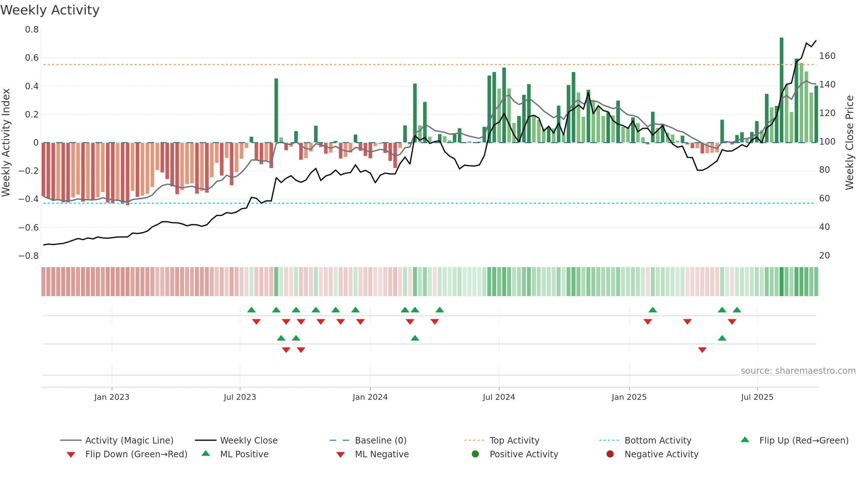
Task: Click the Weekly Activity Index axis title
Action: 6,142
